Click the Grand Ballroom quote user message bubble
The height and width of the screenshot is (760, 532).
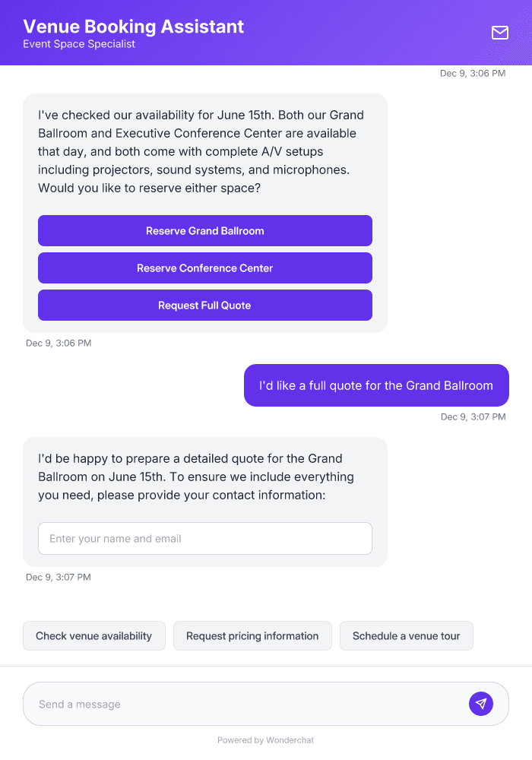(375, 385)
